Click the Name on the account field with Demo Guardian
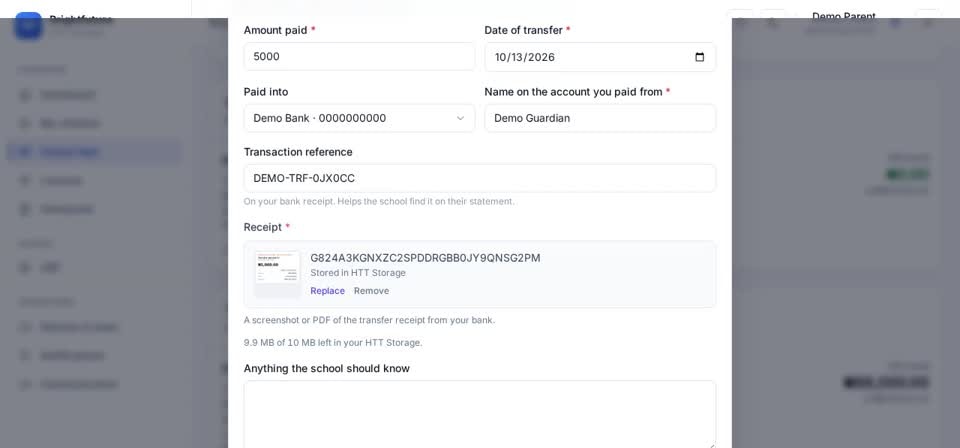Viewport: 960px width, 448px height. pos(600,118)
